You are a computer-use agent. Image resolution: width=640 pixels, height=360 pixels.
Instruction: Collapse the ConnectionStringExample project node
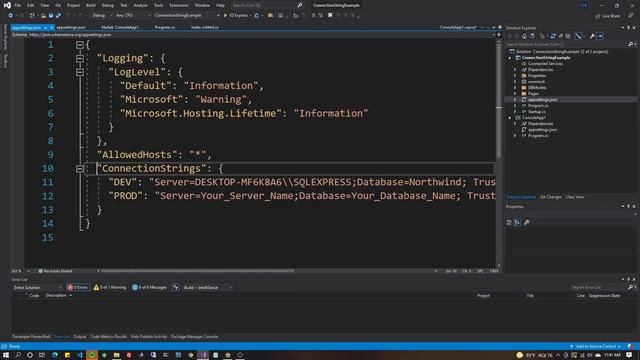point(509,58)
